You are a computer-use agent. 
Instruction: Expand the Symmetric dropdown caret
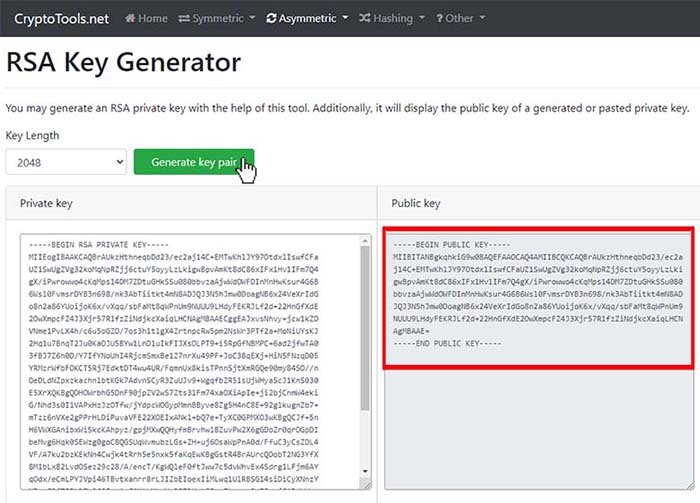[252, 18]
